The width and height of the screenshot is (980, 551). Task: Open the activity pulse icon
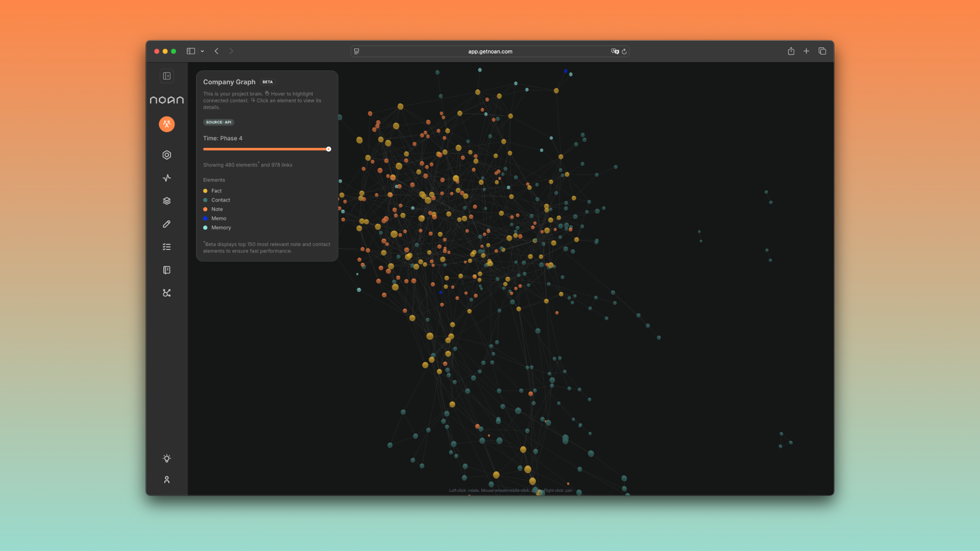[167, 178]
